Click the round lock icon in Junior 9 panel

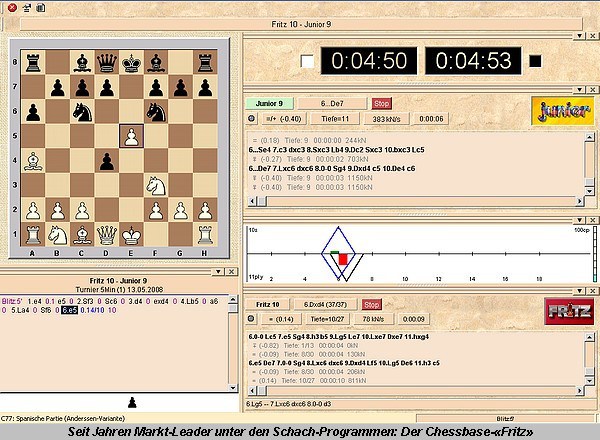coord(251,119)
